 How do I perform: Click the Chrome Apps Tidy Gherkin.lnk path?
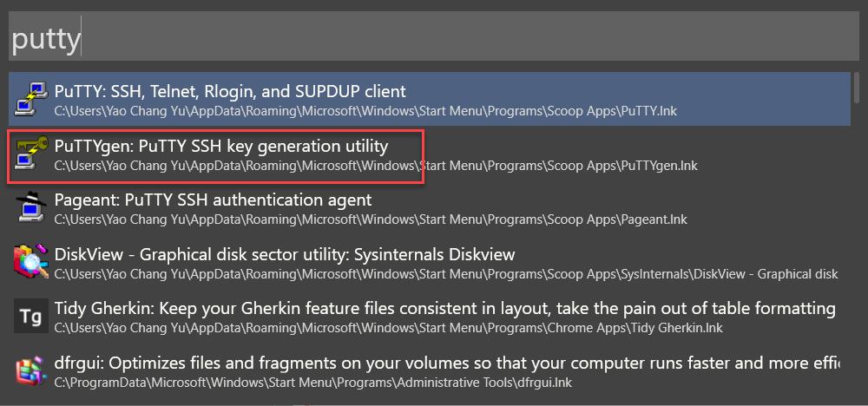[x=389, y=329]
